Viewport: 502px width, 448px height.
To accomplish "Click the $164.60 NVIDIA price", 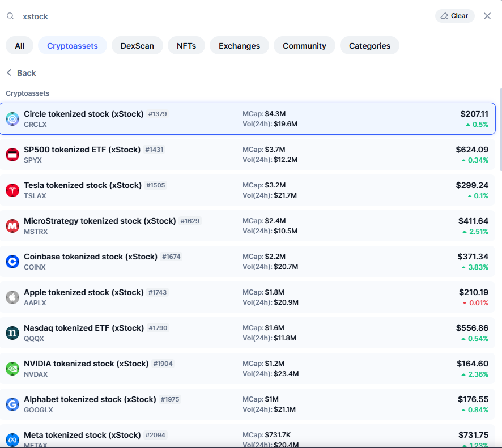I will point(473,364).
